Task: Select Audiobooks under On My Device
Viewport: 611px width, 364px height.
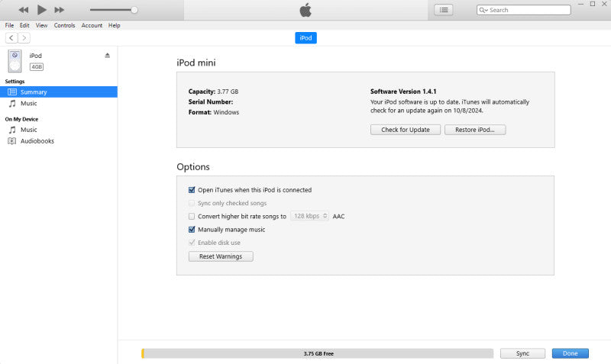Action: pos(59,141)
